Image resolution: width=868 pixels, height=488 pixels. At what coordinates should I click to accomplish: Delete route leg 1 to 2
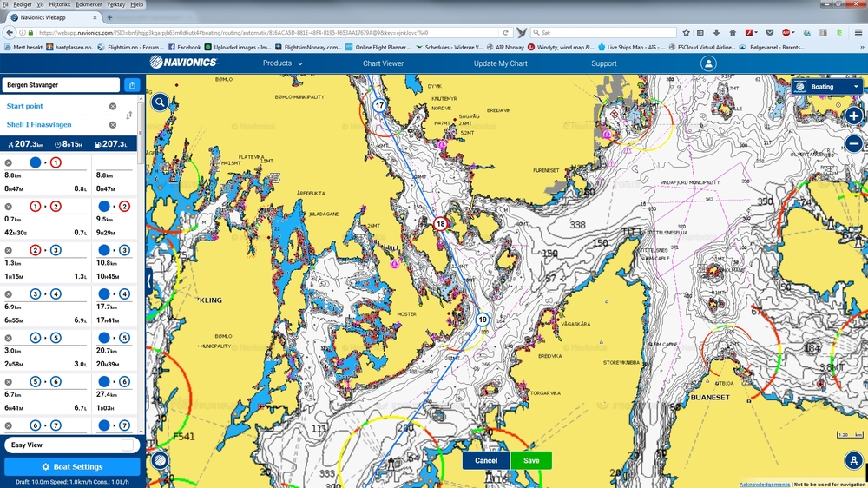pos(9,207)
